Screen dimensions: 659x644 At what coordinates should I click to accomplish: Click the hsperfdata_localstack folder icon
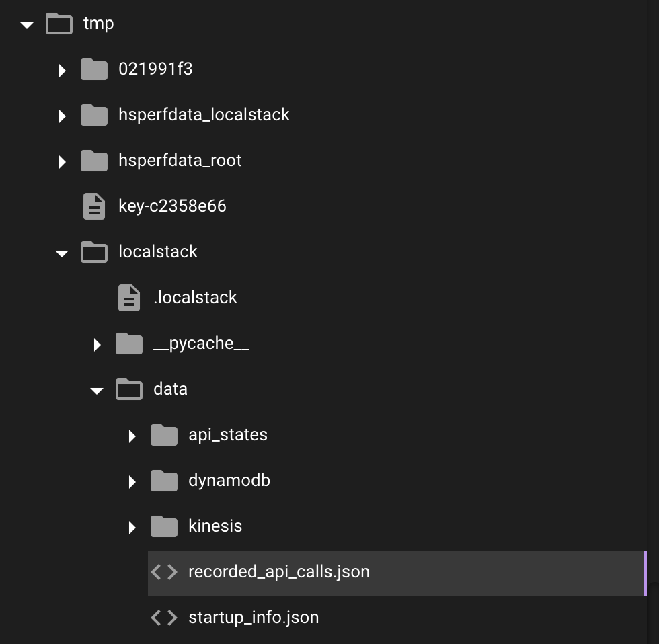(94, 115)
